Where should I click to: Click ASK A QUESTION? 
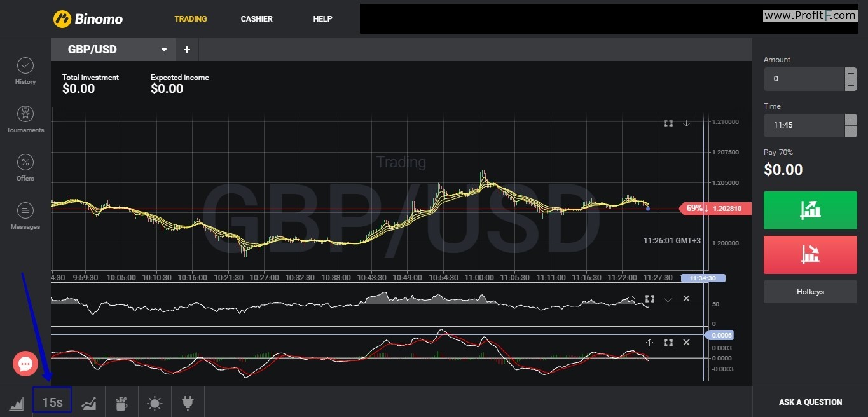click(x=810, y=402)
